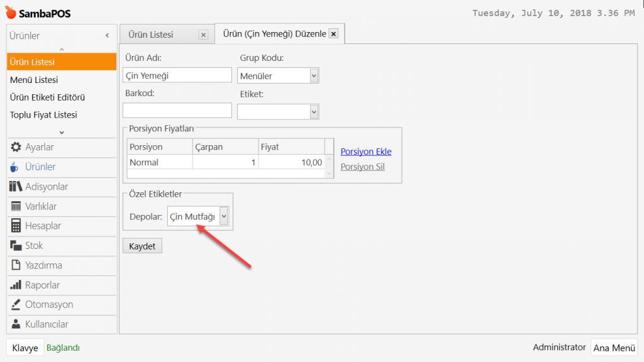Click the Ayarlar gear icon
Screen dimensions: 644x362
(16, 147)
